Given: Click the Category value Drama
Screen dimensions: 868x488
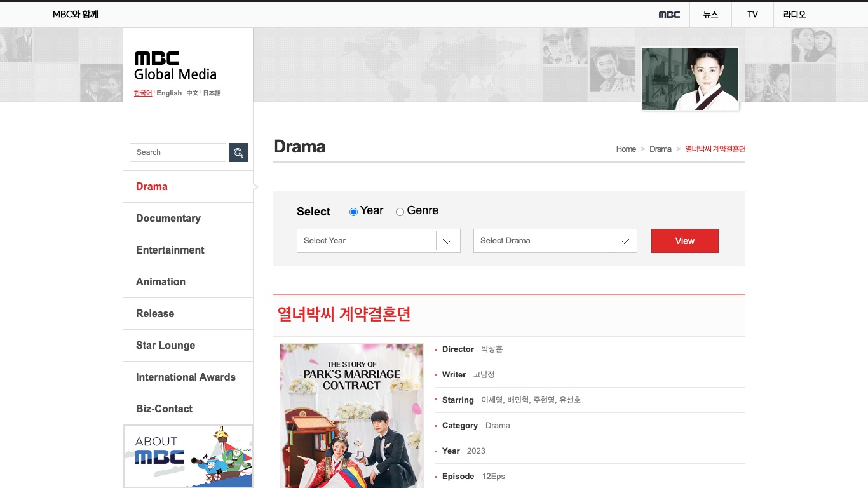Looking at the screenshot, I should click(498, 426).
